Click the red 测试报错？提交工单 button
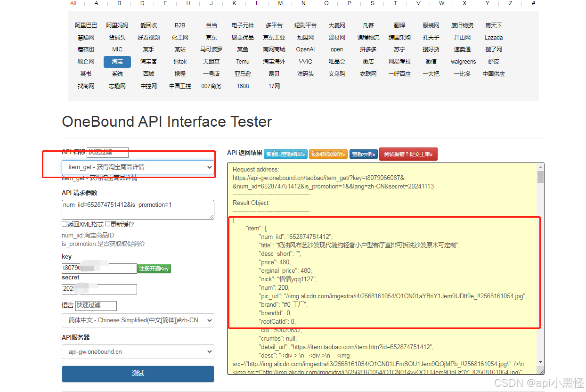 tap(408, 154)
